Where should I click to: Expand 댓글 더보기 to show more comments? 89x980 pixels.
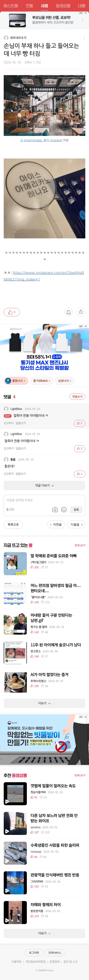click(44, 485)
